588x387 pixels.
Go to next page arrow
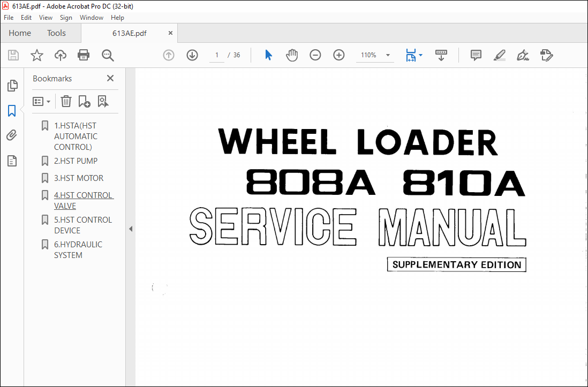coord(192,55)
